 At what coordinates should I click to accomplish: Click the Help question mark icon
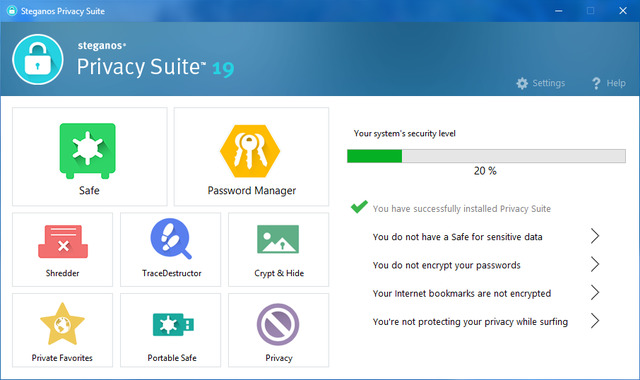pyautogui.click(x=596, y=83)
